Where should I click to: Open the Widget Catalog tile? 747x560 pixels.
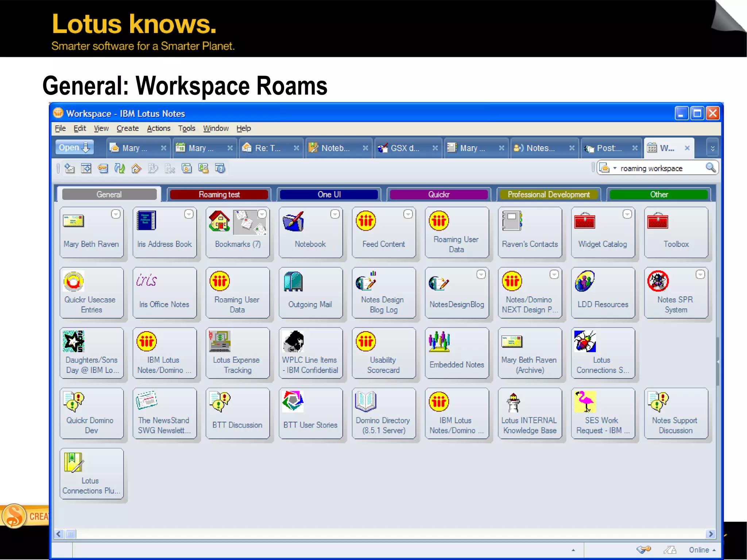[x=603, y=232]
